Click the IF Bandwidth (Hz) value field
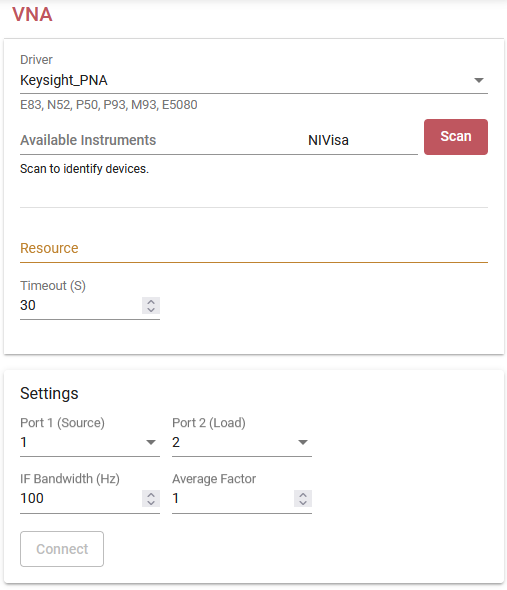Image resolution: width=507 pixels, height=590 pixels. pos(81,499)
